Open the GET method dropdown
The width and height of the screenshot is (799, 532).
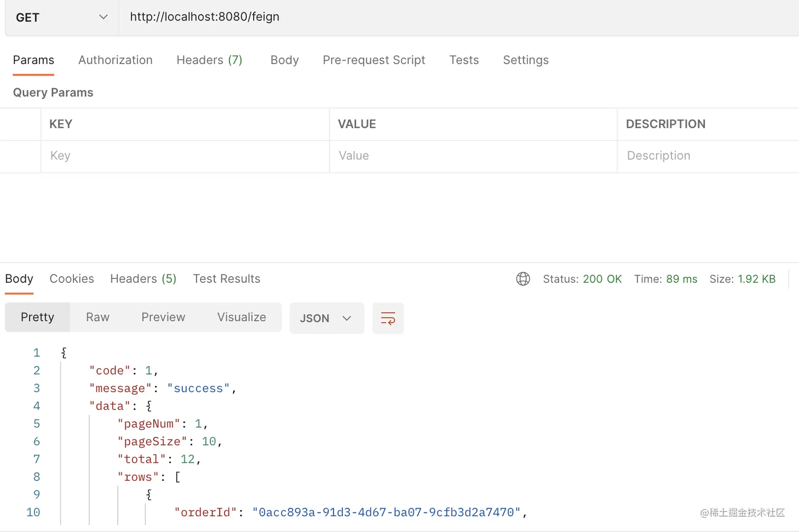(62, 17)
